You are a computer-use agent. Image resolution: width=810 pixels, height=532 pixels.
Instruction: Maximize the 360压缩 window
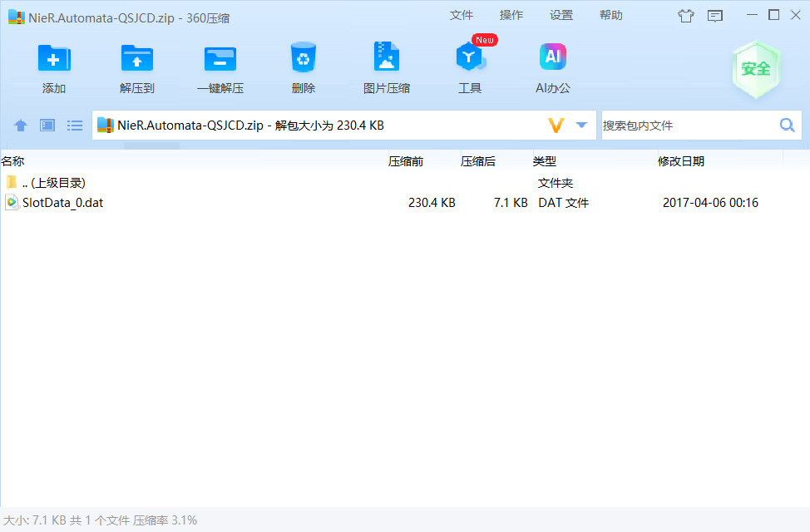pyautogui.click(x=774, y=15)
